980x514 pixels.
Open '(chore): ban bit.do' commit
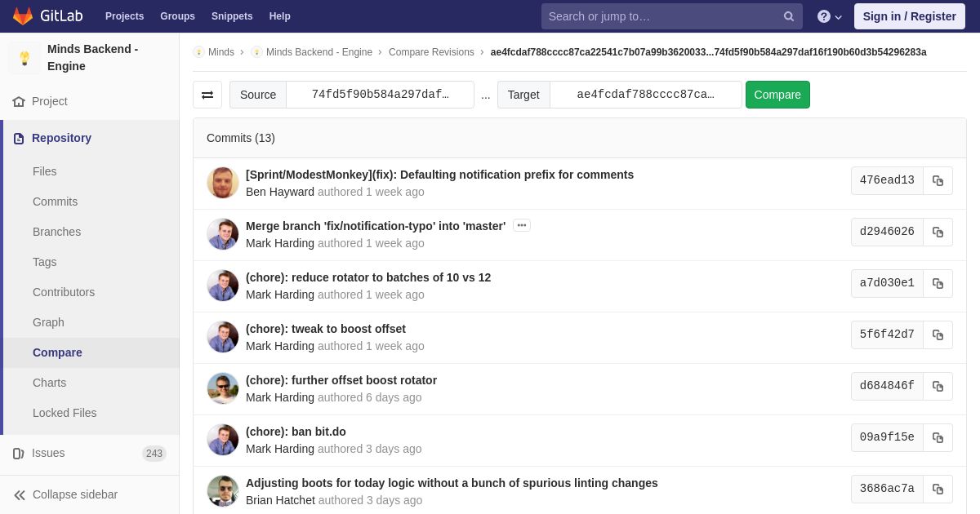click(x=296, y=432)
